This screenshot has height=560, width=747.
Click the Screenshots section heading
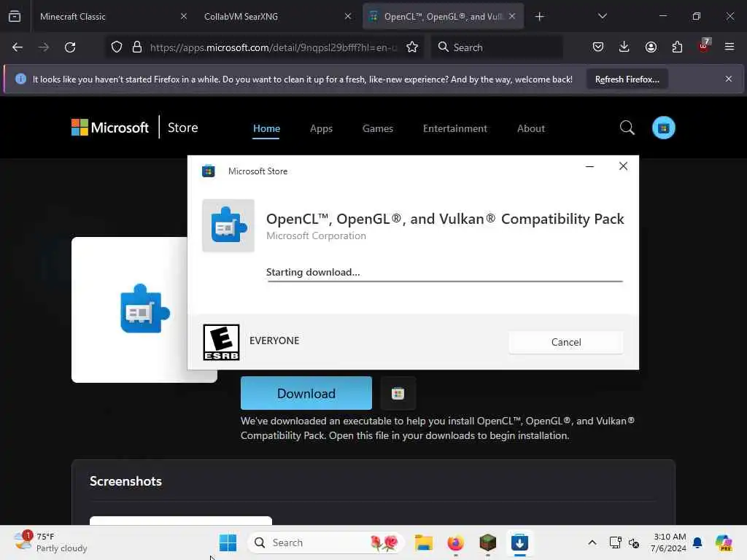coord(125,481)
